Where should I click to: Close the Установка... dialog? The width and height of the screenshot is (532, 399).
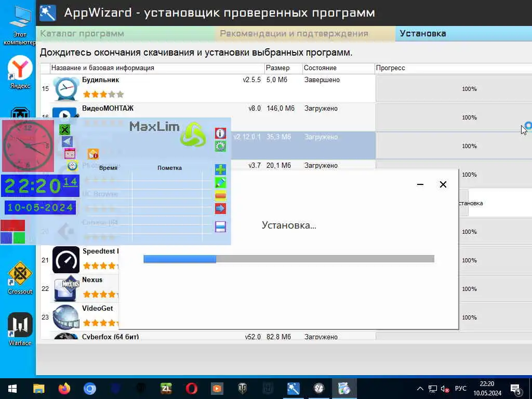[443, 184]
